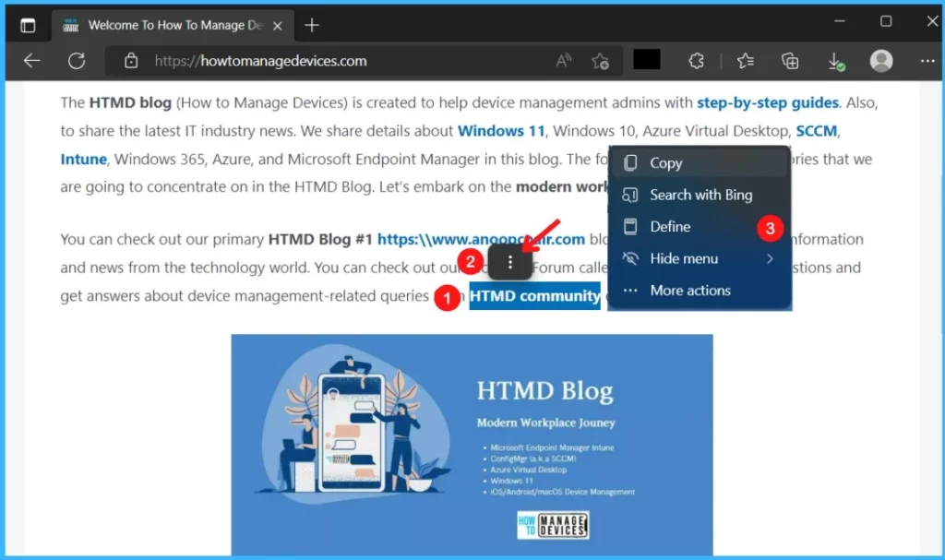Select Hide menu option
Image resolution: width=945 pixels, height=560 pixels.
click(700, 258)
